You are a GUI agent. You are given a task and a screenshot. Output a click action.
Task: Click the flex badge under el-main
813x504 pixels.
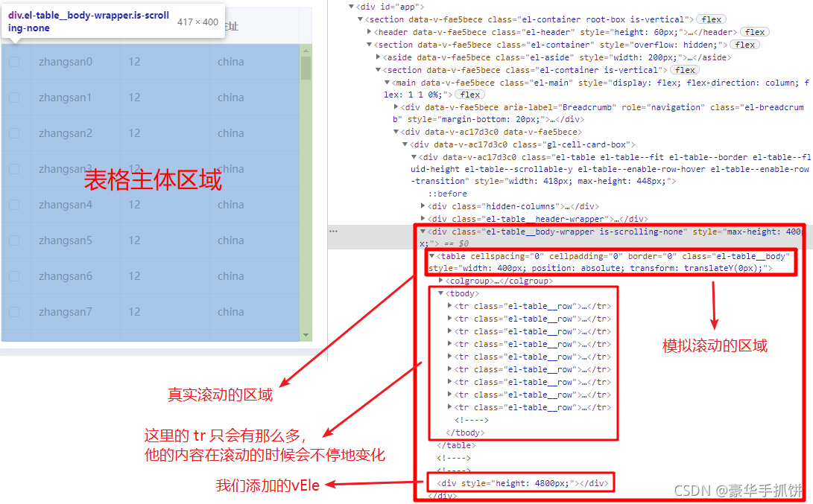point(469,95)
